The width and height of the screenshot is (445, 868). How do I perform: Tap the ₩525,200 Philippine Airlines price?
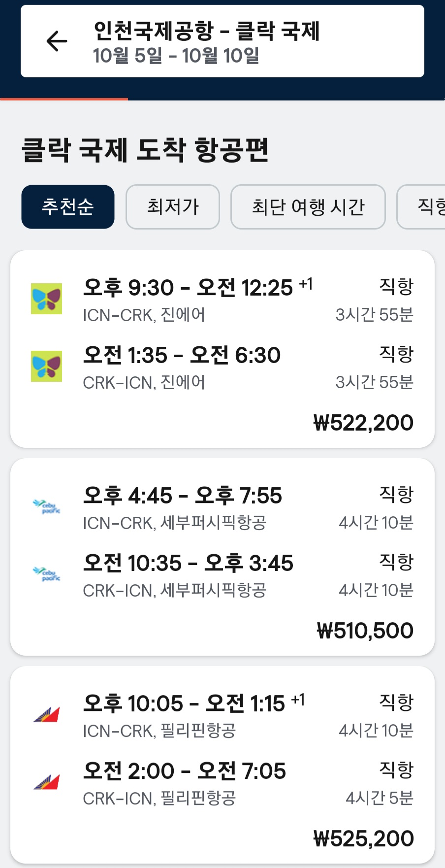pyautogui.click(x=363, y=838)
